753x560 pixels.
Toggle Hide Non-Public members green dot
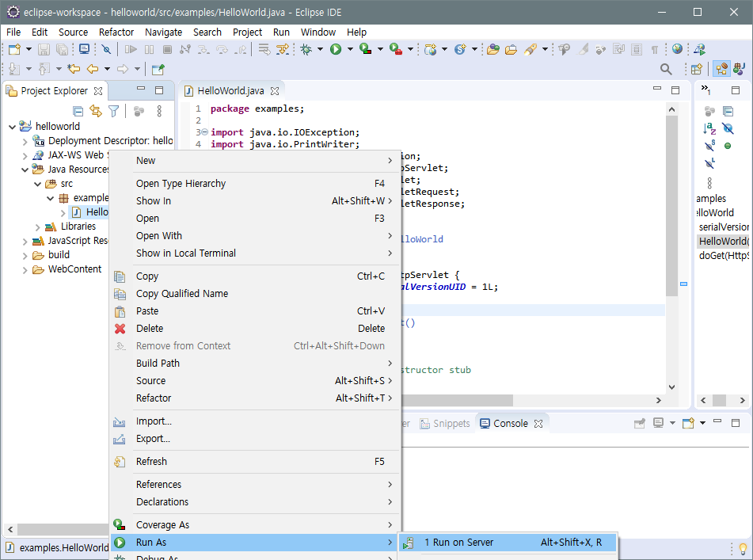(728, 146)
